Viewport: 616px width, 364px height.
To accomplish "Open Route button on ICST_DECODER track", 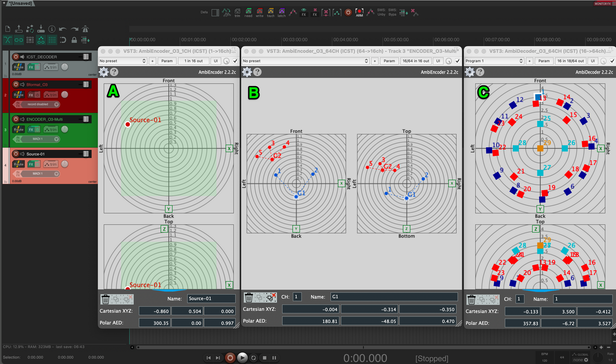I will [x=18, y=67].
